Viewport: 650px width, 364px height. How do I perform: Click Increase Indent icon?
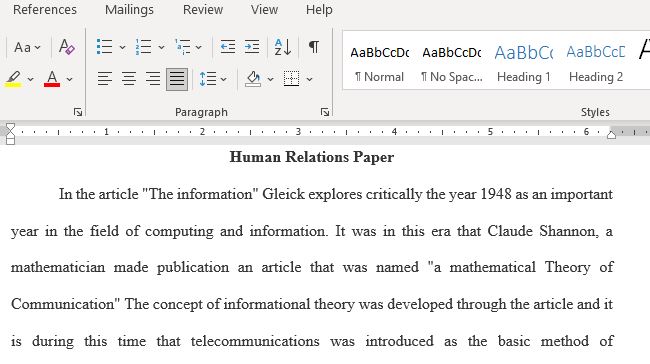[252, 47]
